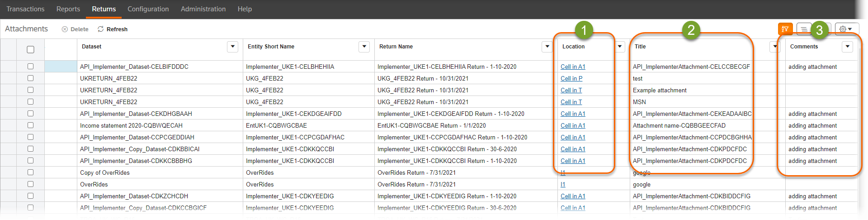Open the gear settings dropdown
868x220 pixels.
coord(846,29)
